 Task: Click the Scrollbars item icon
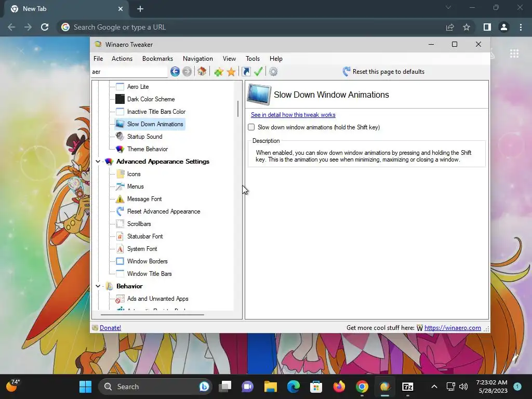(120, 223)
